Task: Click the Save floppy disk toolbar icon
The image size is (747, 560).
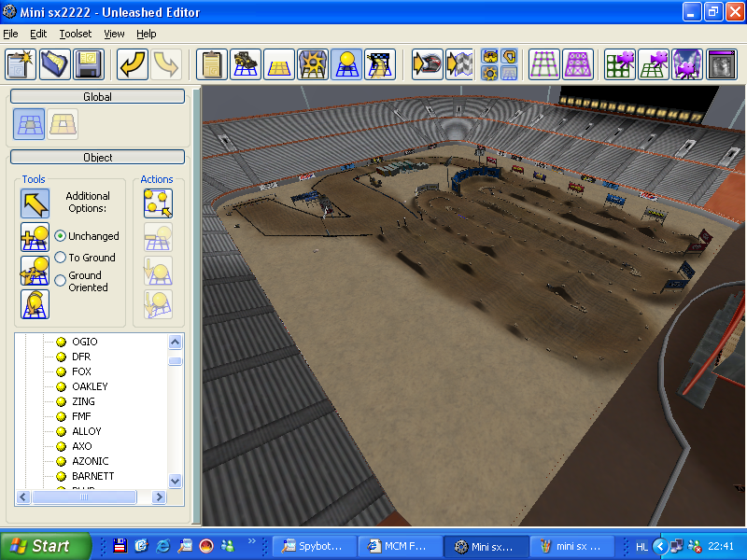Action: click(89, 64)
